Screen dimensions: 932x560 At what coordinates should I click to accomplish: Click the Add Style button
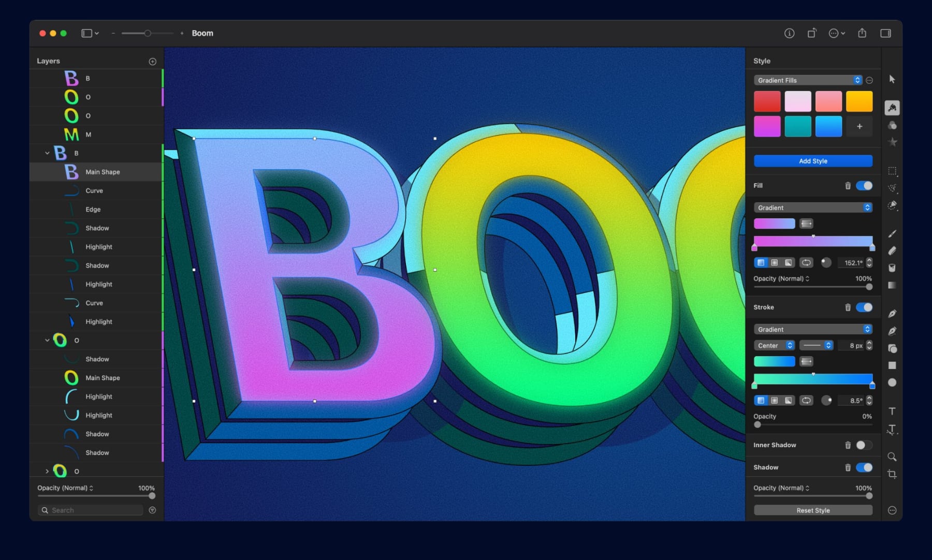(x=813, y=161)
